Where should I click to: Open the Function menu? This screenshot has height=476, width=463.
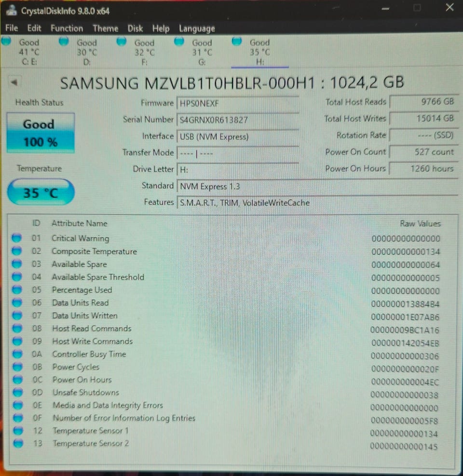point(67,28)
